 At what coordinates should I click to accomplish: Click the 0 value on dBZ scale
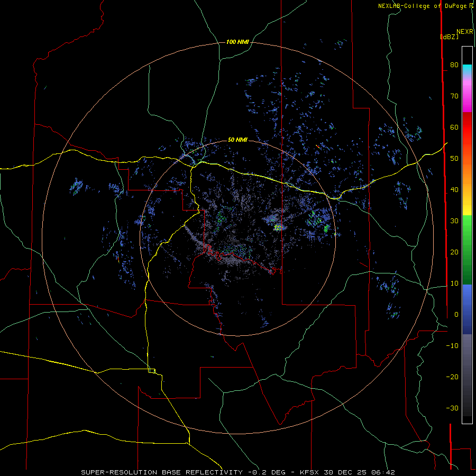click(x=456, y=315)
